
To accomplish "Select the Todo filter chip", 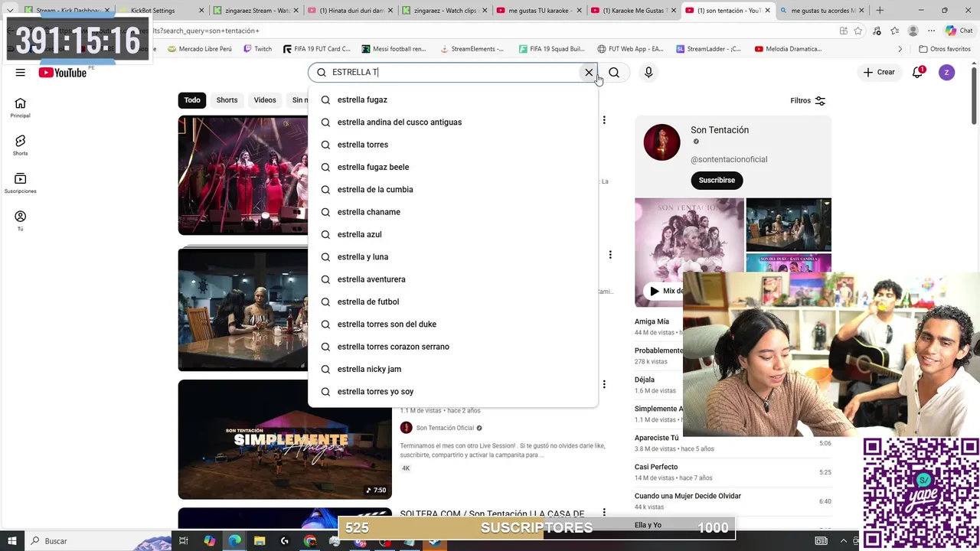I will (x=192, y=100).
